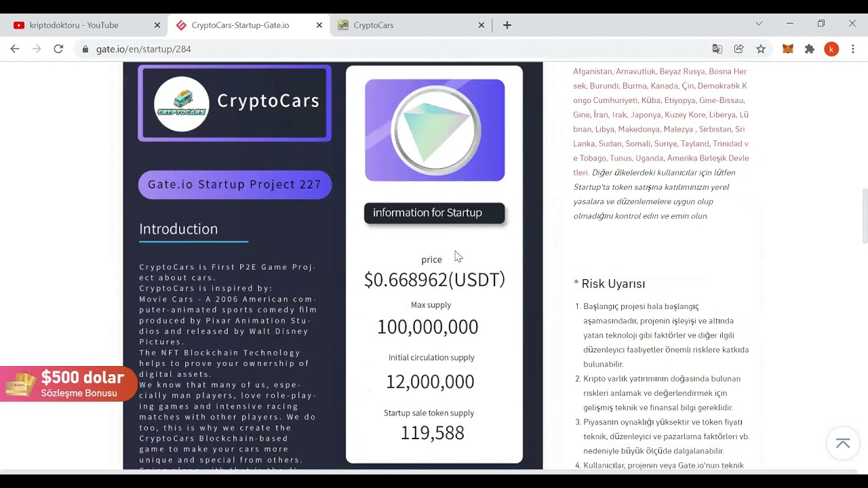This screenshot has height=488, width=868.
Task: Add a new browser tab
Action: pos(507,25)
